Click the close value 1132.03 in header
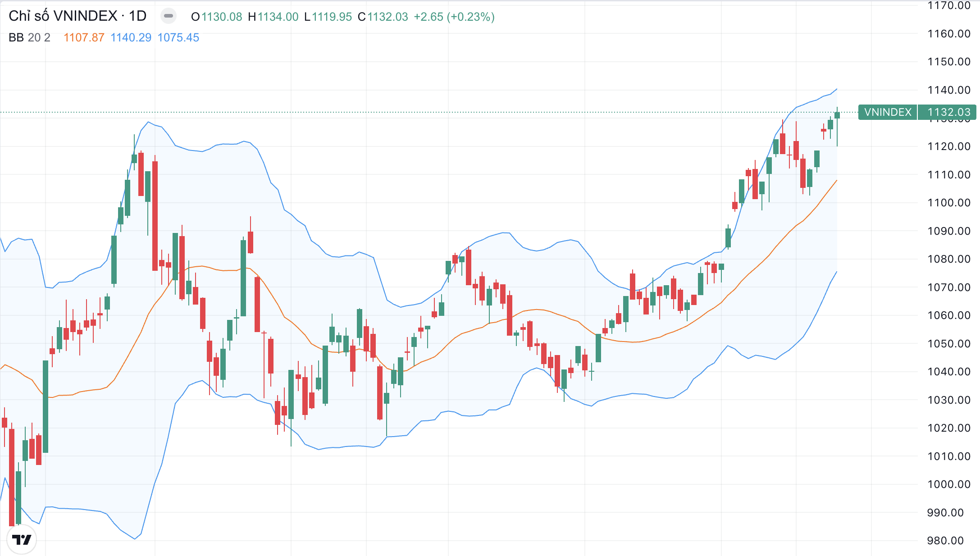The height and width of the screenshot is (556, 980). pyautogui.click(x=387, y=17)
